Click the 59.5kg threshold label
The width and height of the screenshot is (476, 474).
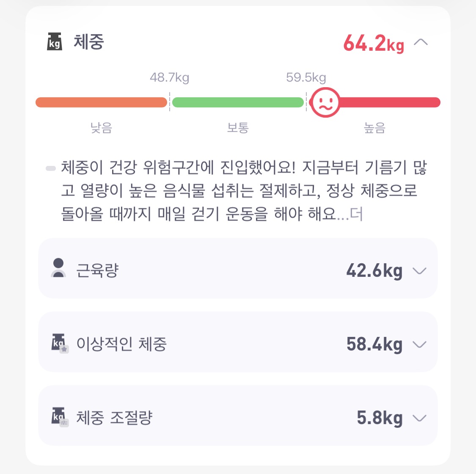coord(306,78)
